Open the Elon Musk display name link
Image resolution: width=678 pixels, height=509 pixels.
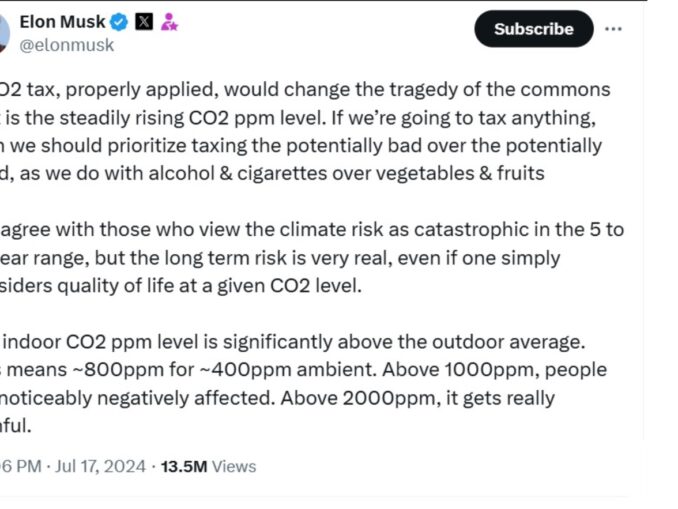tap(62, 22)
